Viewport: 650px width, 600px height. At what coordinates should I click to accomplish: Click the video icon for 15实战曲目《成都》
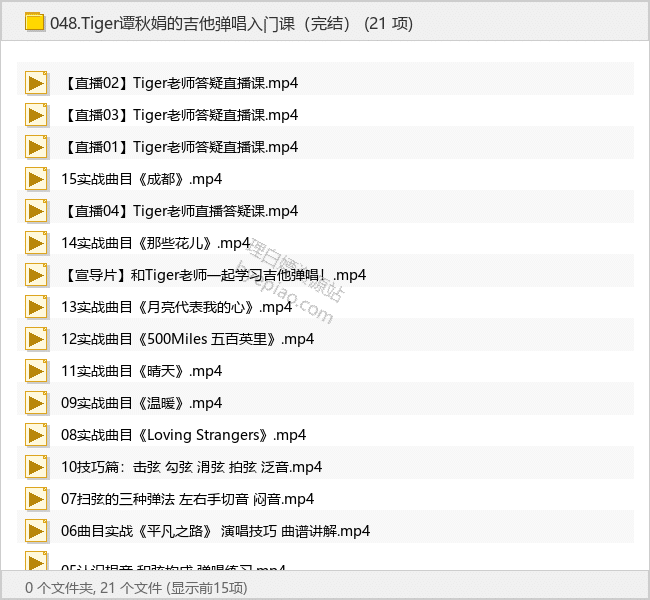coord(36,179)
